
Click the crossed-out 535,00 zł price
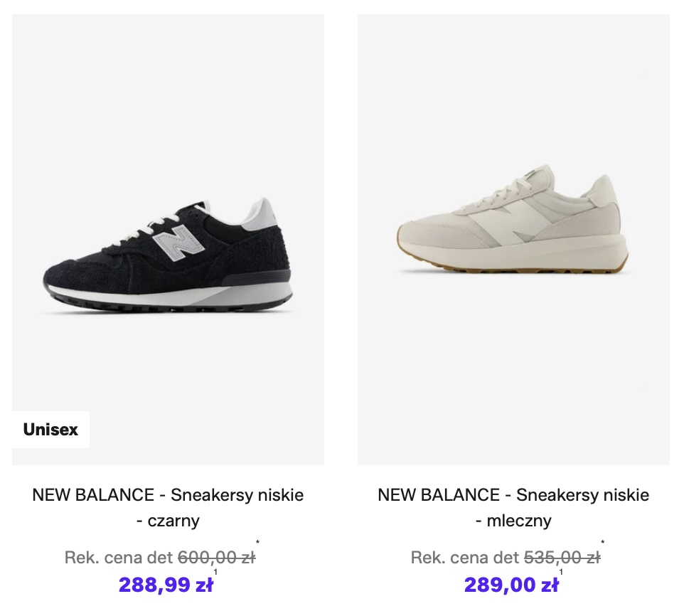point(562,558)
